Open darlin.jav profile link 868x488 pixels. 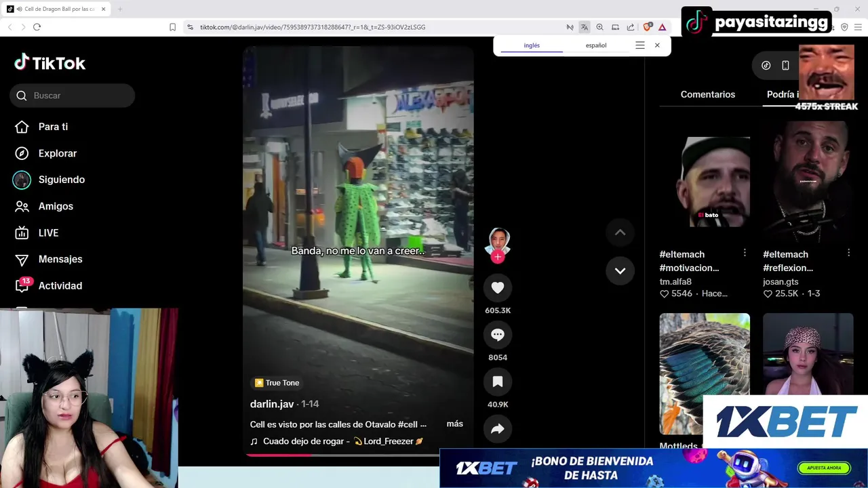[272, 404]
